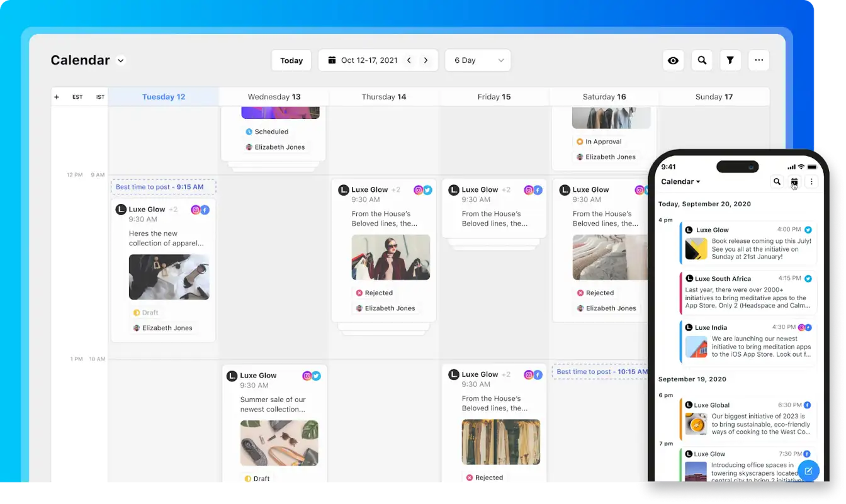
Task: Tap the blue compose post floating button
Action: click(808, 471)
